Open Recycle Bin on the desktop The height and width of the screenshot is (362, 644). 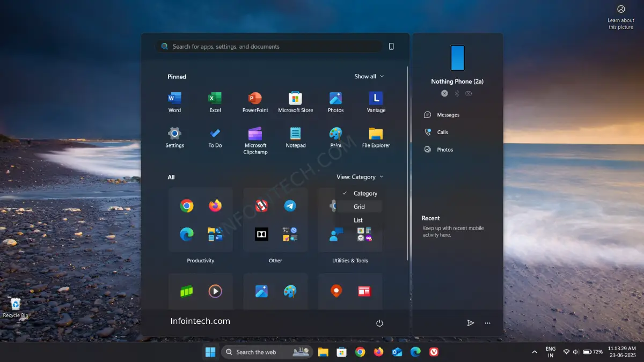click(15, 308)
